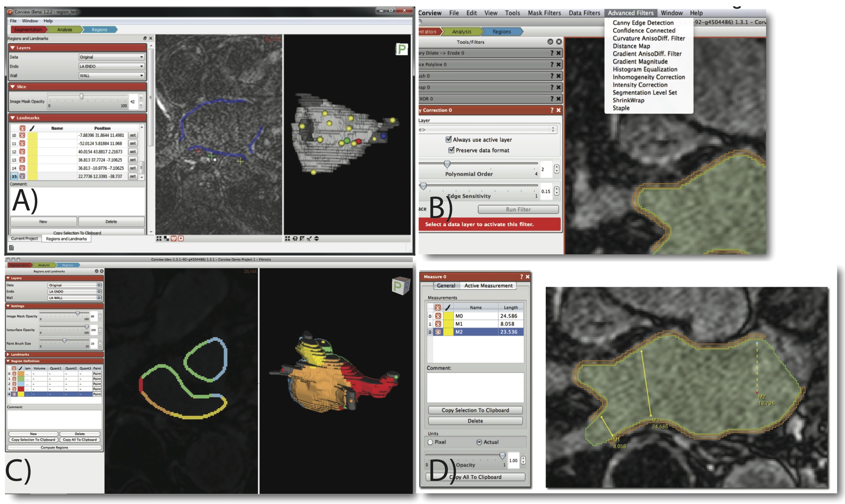The height and width of the screenshot is (504, 845).
Task: Click the status log icon at bottom of panel A
Action: pyautogui.click(x=11, y=248)
